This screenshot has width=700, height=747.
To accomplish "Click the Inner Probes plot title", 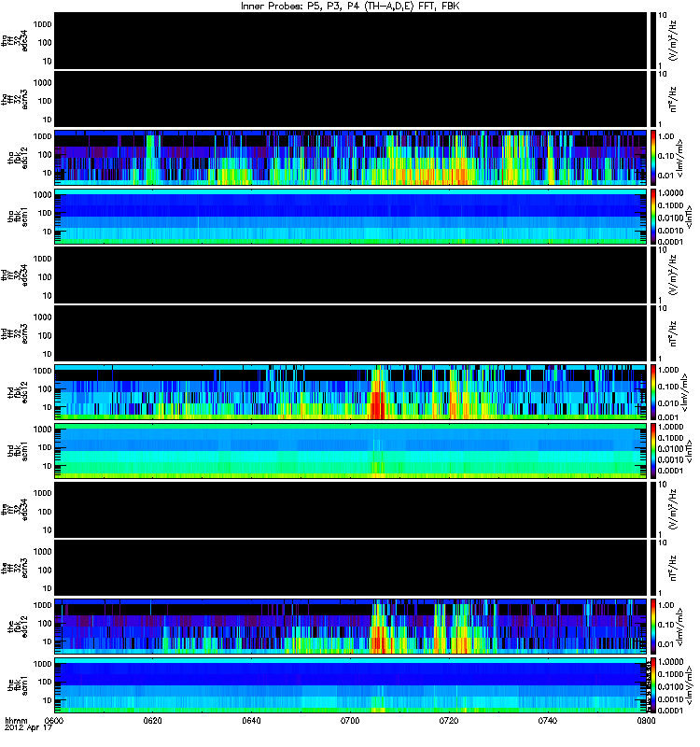I will click(350, 6).
